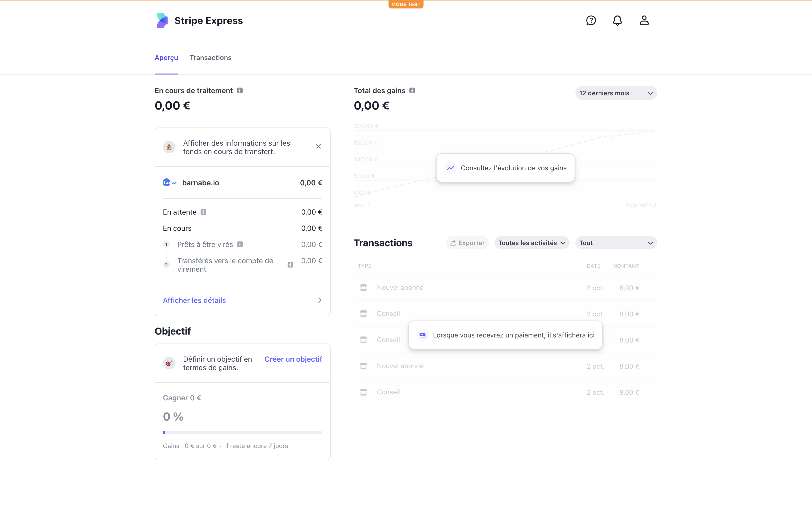The image size is (812, 508).
Task: Click the payment icon in the transactions tooltip
Action: [x=423, y=335]
